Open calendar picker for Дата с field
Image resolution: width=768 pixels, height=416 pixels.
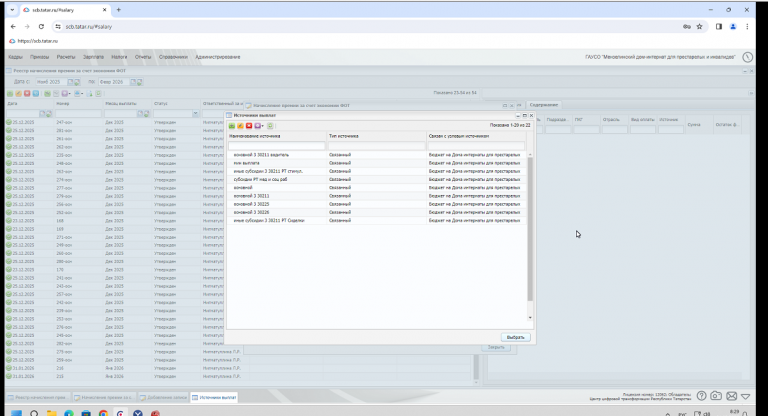coord(70,82)
